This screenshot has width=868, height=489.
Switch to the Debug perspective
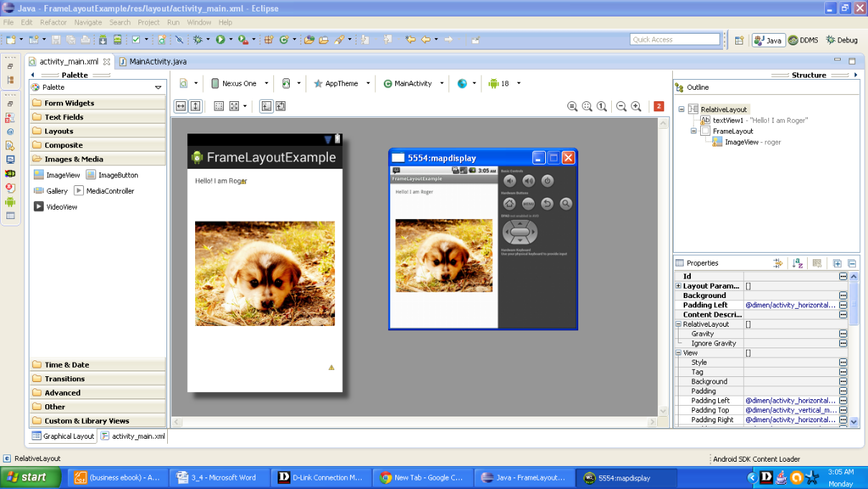pyautogui.click(x=841, y=40)
